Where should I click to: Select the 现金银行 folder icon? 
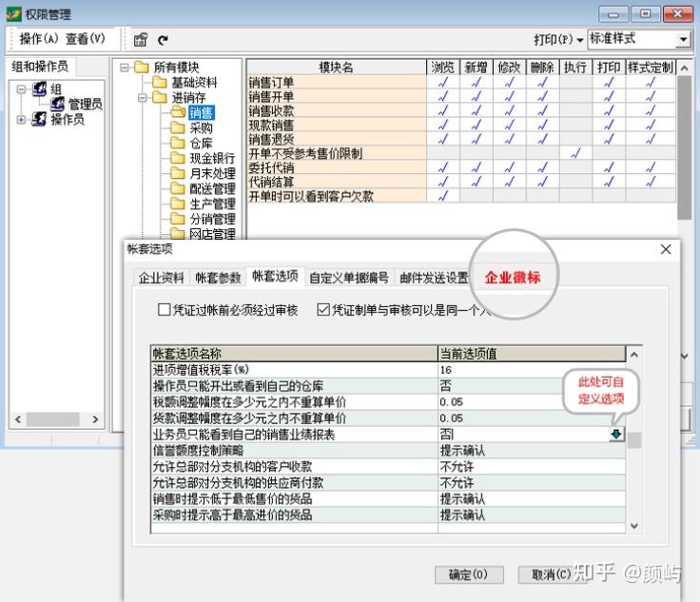point(177,159)
